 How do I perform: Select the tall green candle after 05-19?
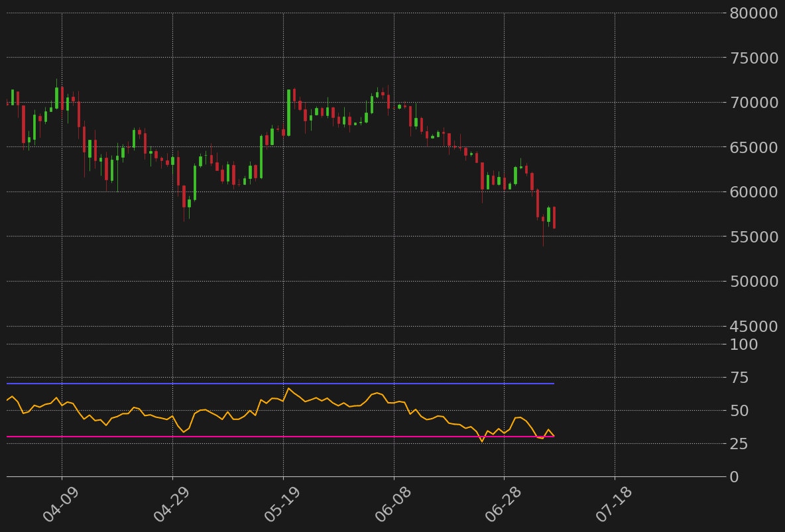tap(288, 113)
